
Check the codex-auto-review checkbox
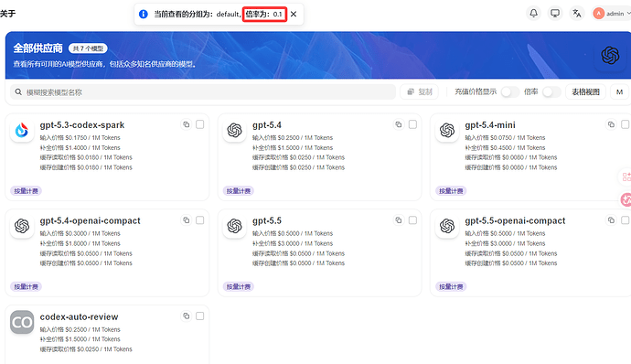pyautogui.click(x=199, y=316)
